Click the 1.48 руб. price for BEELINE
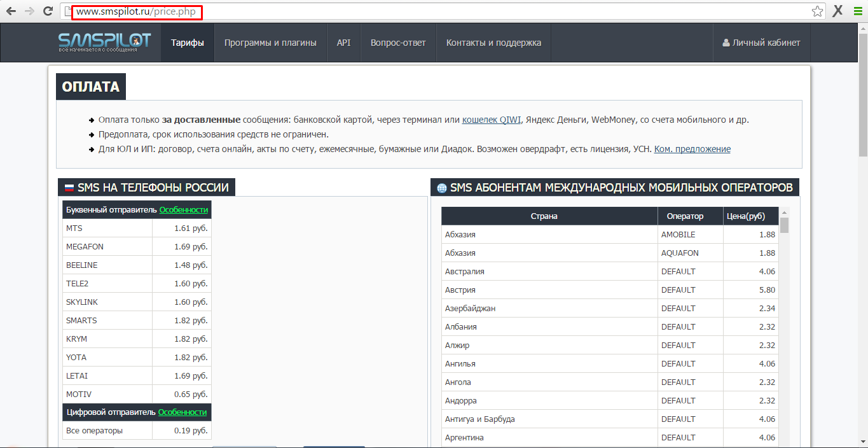The image size is (868, 448). (x=182, y=265)
